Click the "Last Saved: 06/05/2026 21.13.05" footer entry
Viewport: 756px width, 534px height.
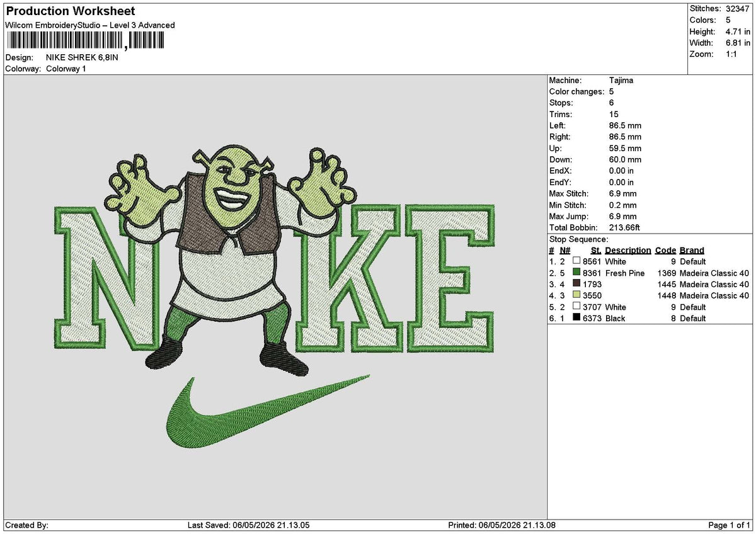(249, 525)
